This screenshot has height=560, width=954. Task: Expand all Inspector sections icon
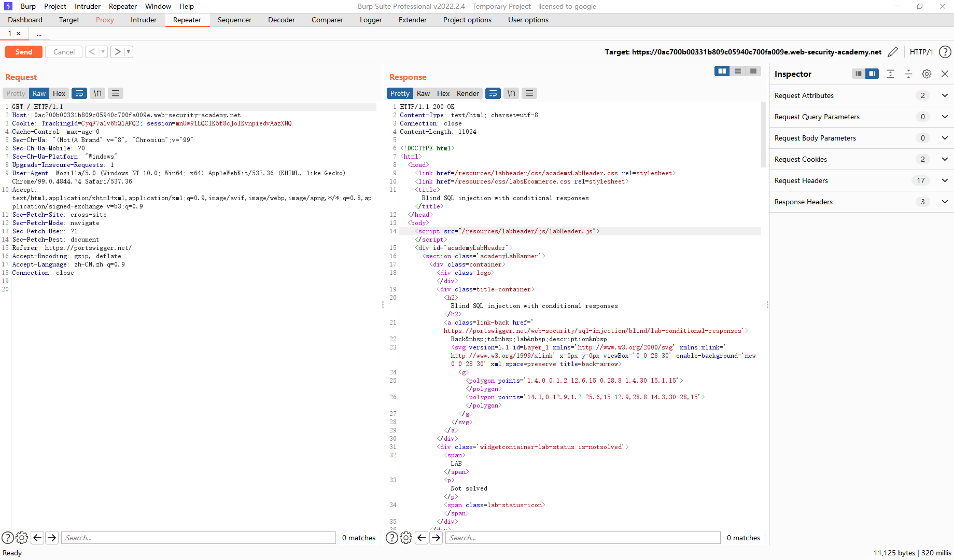click(x=890, y=74)
